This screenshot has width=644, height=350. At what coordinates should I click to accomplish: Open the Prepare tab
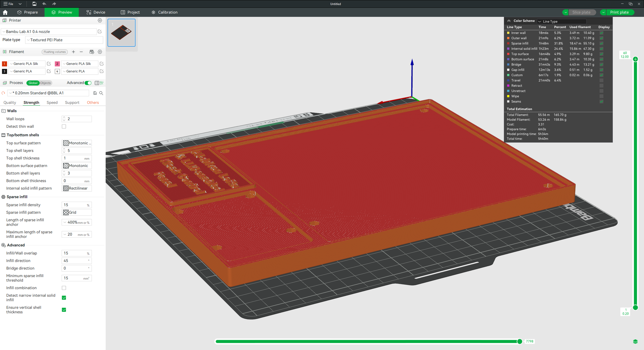pyautogui.click(x=27, y=12)
